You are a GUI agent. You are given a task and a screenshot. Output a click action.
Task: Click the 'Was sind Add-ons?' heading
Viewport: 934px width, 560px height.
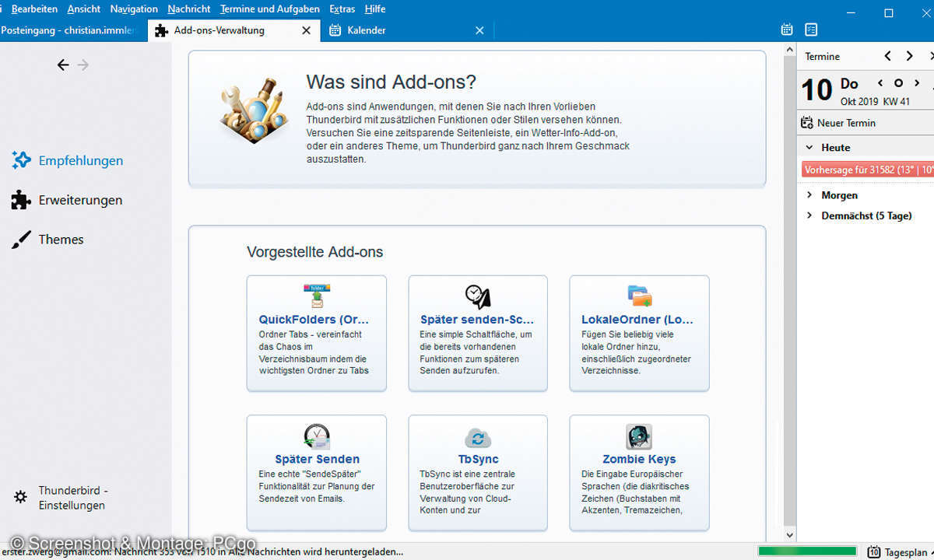pos(391,82)
